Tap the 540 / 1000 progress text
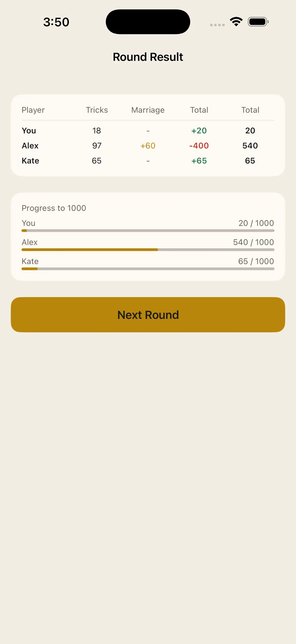This screenshot has width=296, height=644. tap(254, 242)
